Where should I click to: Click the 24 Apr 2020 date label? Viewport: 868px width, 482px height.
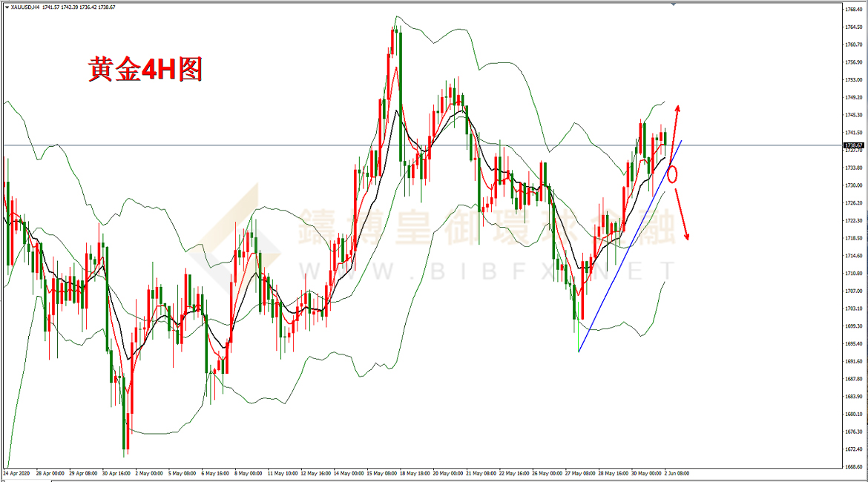coord(16,472)
